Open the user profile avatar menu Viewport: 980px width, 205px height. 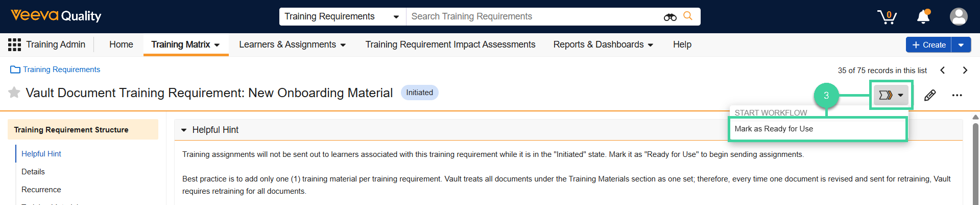pos(958,17)
